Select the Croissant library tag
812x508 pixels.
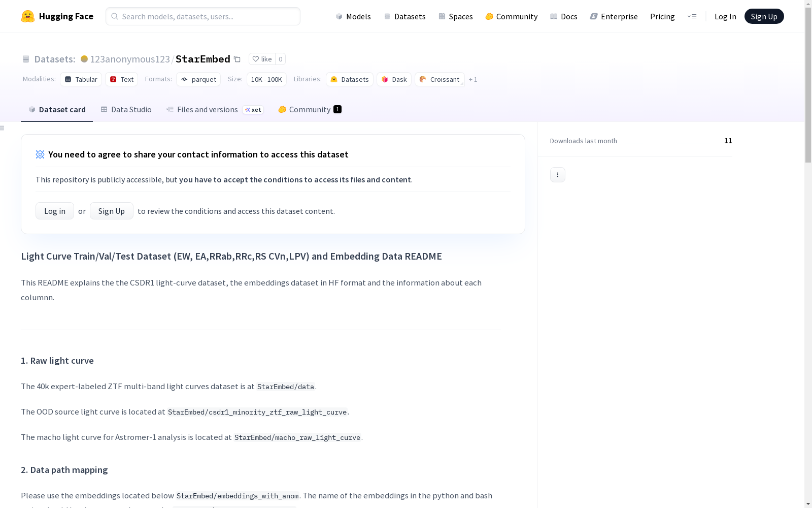pos(439,79)
